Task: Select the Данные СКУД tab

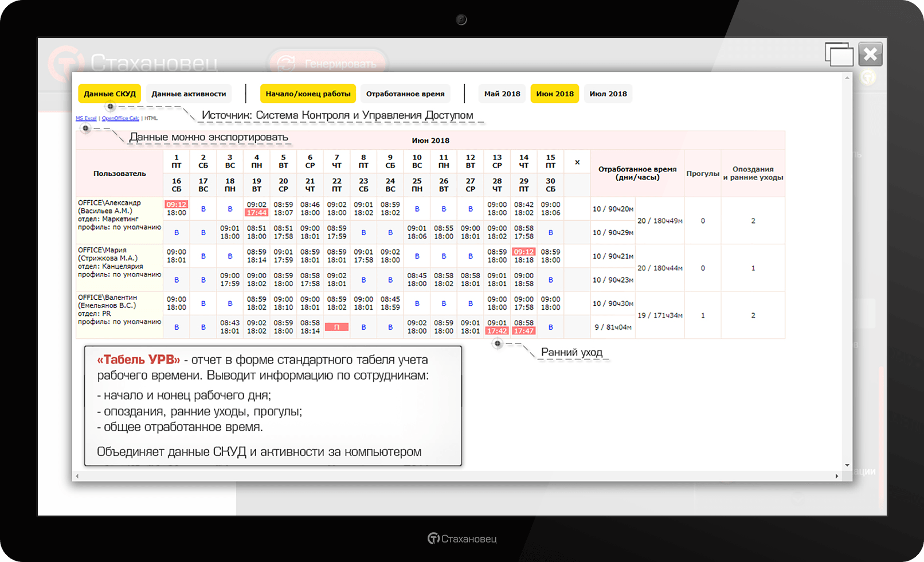Action: [109, 93]
